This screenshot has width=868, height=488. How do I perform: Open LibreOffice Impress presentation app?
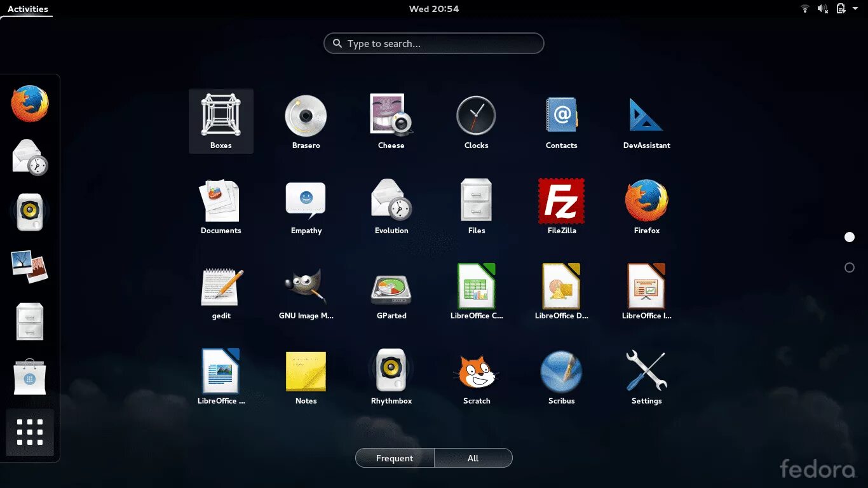[x=646, y=291]
